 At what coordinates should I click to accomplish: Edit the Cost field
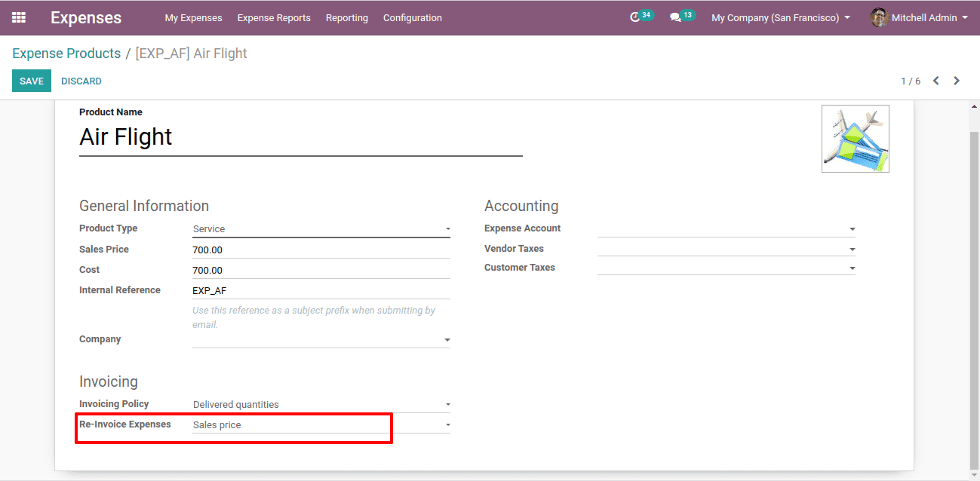321,270
